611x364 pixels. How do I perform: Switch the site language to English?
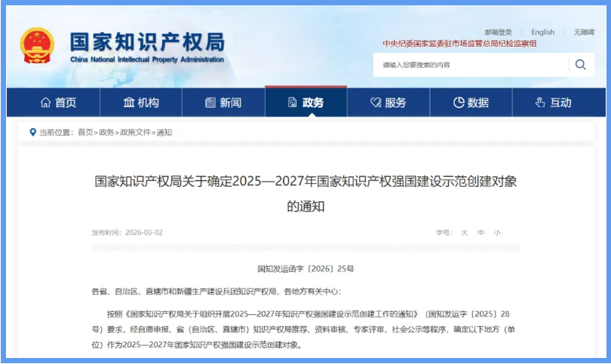click(542, 32)
